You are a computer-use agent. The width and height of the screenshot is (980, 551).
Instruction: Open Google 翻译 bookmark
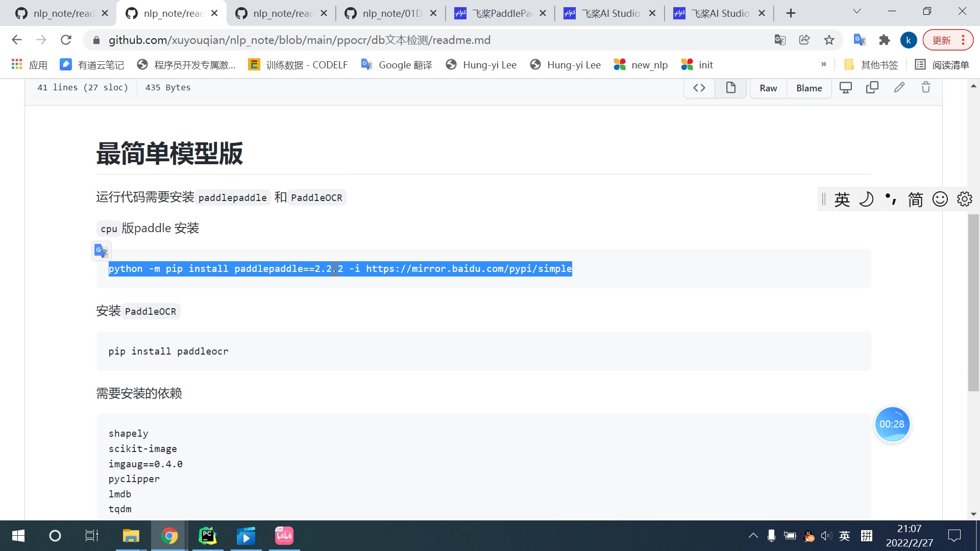(397, 65)
